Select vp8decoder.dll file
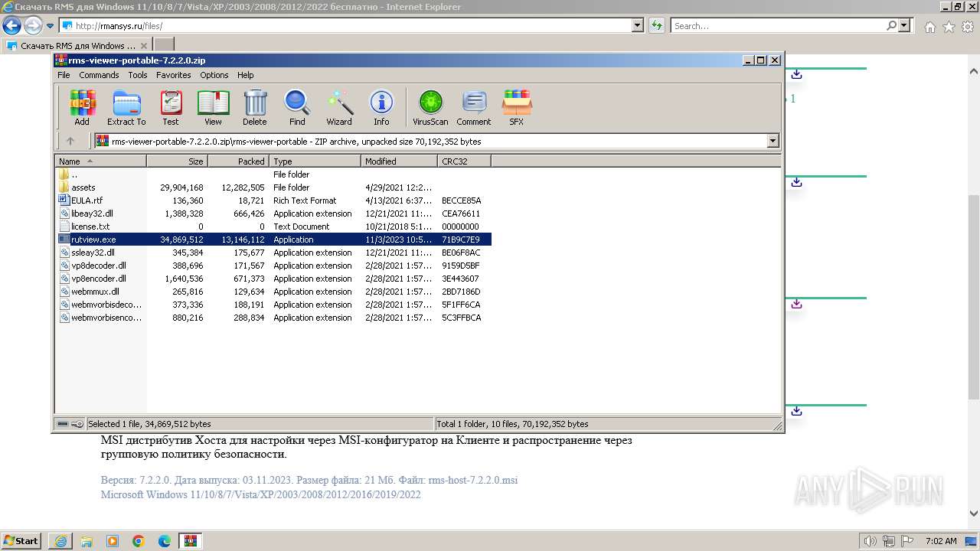Image resolution: width=980 pixels, height=551 pixels. point(99,266)
